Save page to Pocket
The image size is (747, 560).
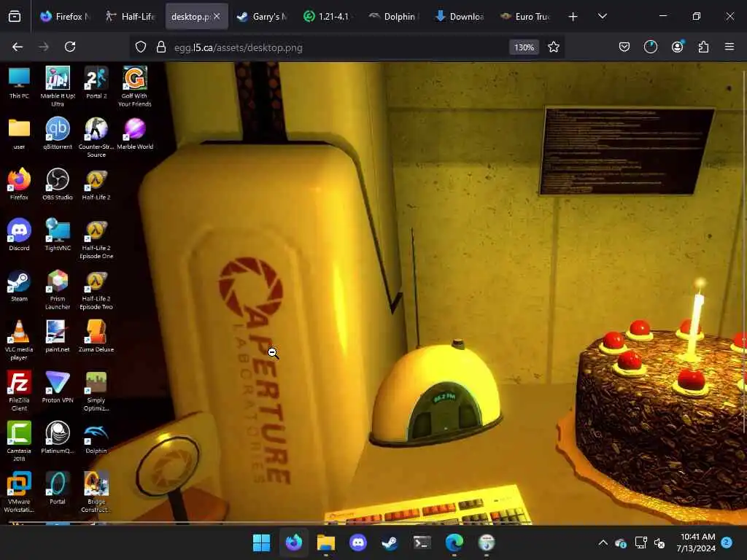[x=624, y=47]
